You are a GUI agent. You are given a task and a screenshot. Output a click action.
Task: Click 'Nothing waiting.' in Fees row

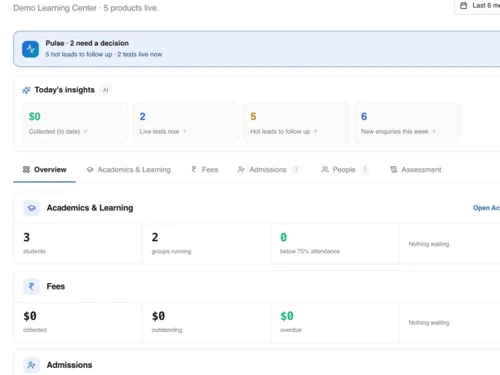coord(429,323)
